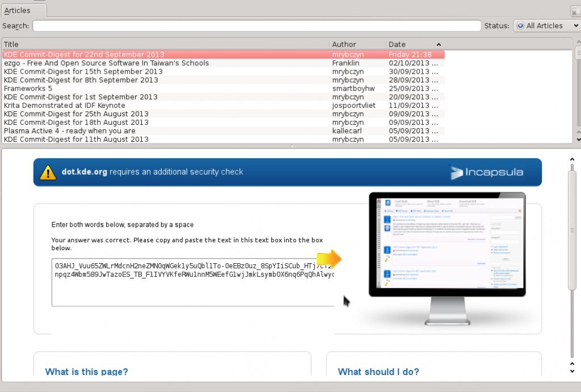Click the article list scrollbar handle
This screenshot has width=581, height=392.
[x=578, y=53]
